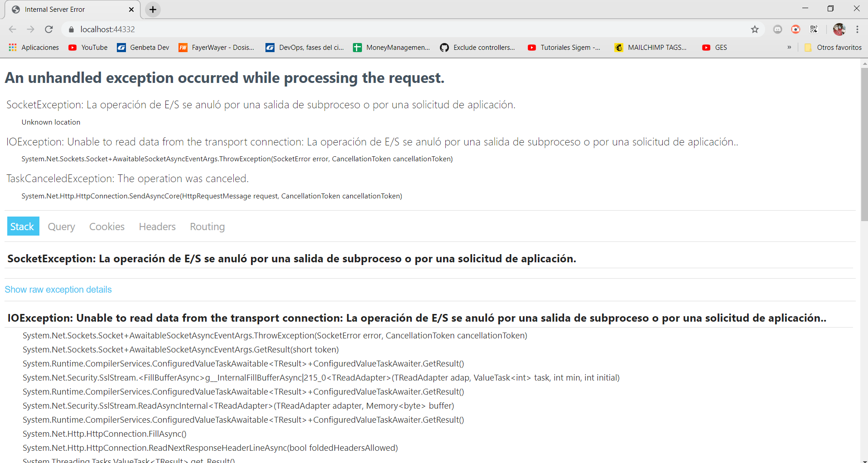The height and width of the screenshot is (463, 868).
Task: Click the ReadNextResponseHeaderLineAsync stack frame
Action: [x=210, y=448]
